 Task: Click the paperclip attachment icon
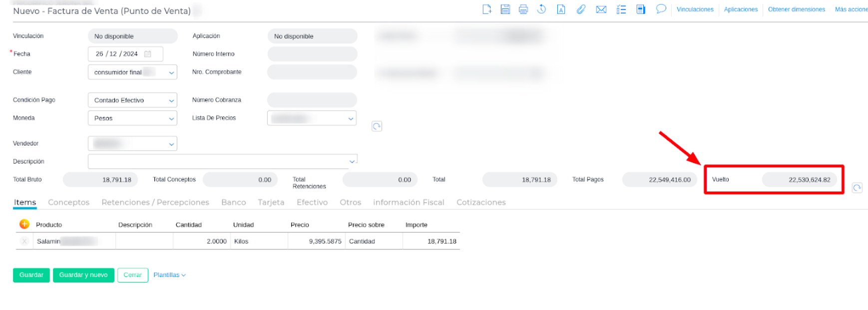click(x=581, y=9)
